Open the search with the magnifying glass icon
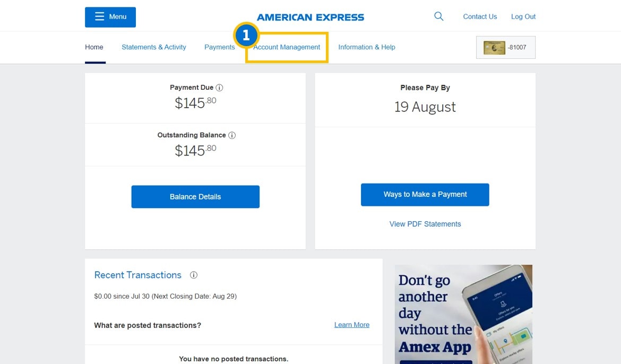Viewport: 621px width, 364px height. pyautogui.click(x=438, y=16)
